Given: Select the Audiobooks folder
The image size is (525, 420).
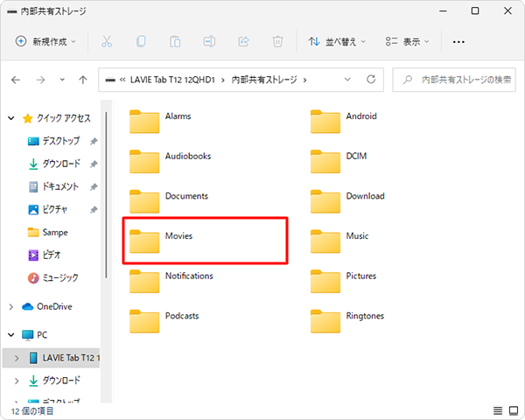Looking at the screenshot, I should [170, 161].
